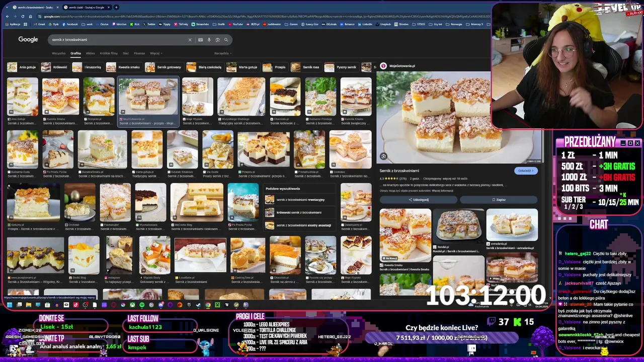Open the Twitter bookmark

(x=149, y=24)
